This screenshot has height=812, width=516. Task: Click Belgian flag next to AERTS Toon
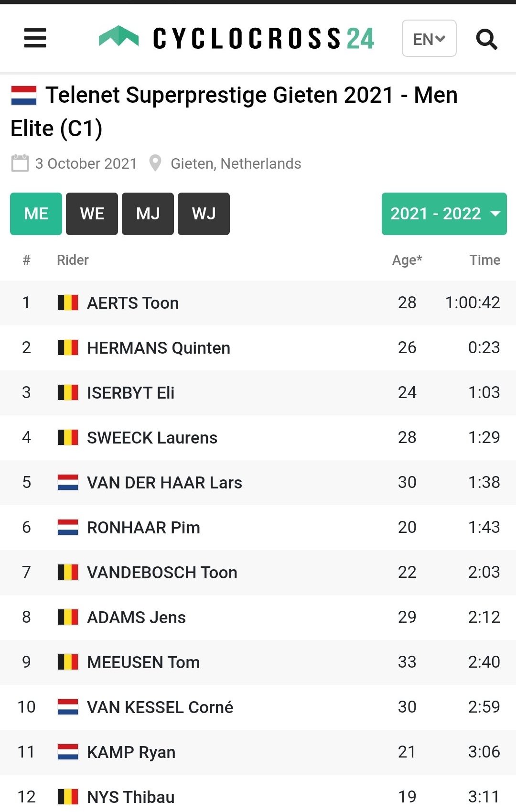(67, 303)
